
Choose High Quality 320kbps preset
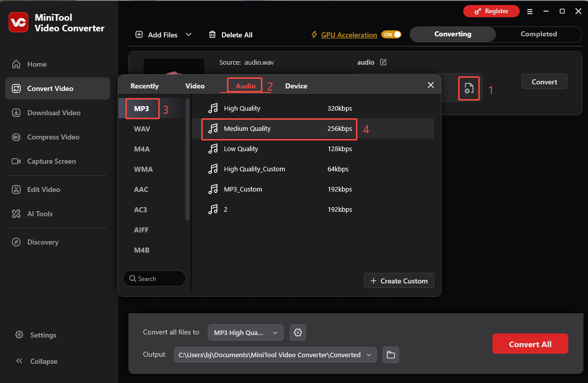point(313,108)
